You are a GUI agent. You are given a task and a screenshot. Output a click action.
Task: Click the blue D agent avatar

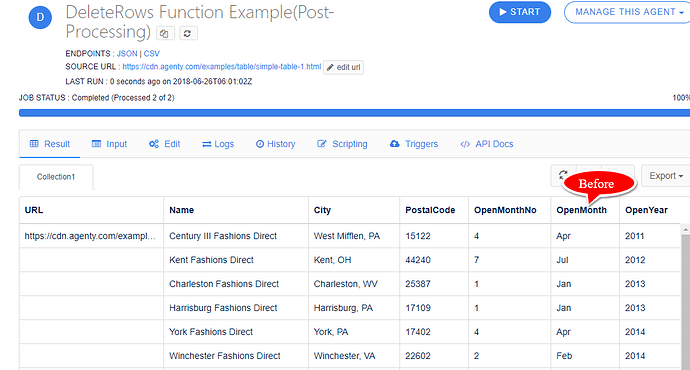pyautogui.click(x=40, y=18)
